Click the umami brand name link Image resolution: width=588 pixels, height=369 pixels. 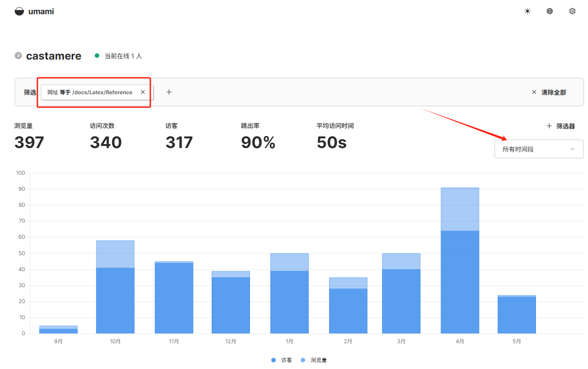click(x=41, y=12)
